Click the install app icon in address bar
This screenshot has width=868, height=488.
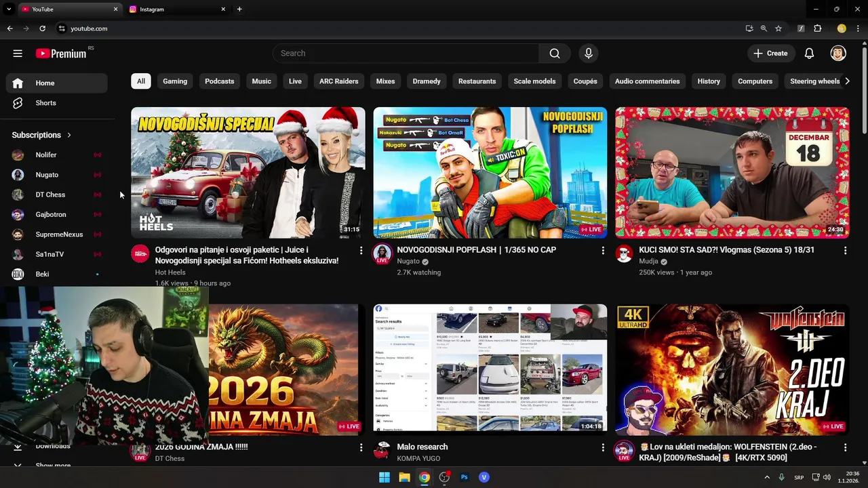749,28
